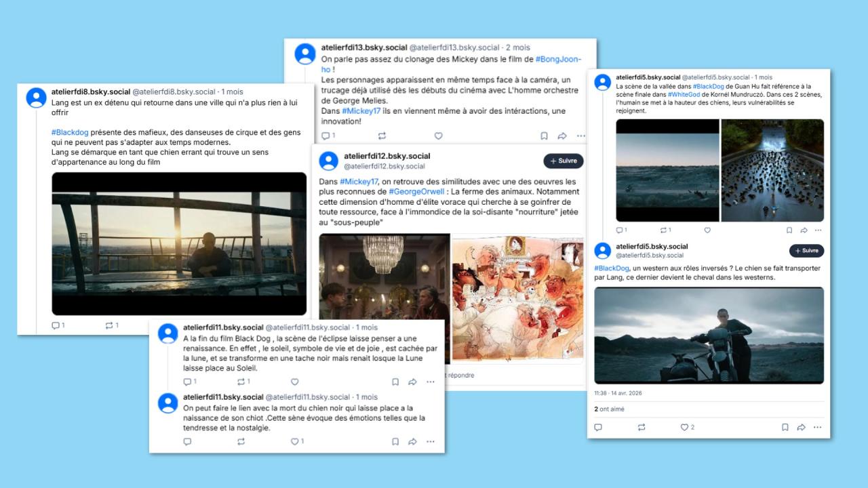
Task: Open the #GeorgeOrwell hashtag link
Action: click(415, 192)
